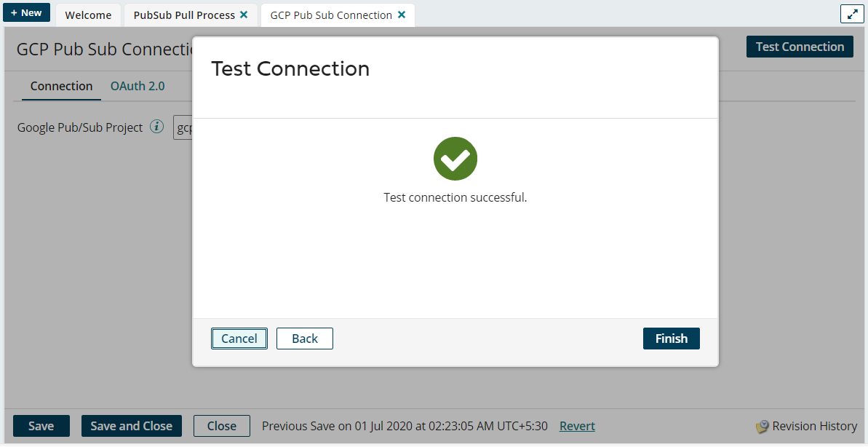The image size is (868, 447).
Task: Switch to the Connection settings tab
Action: (x=61, y=86)
